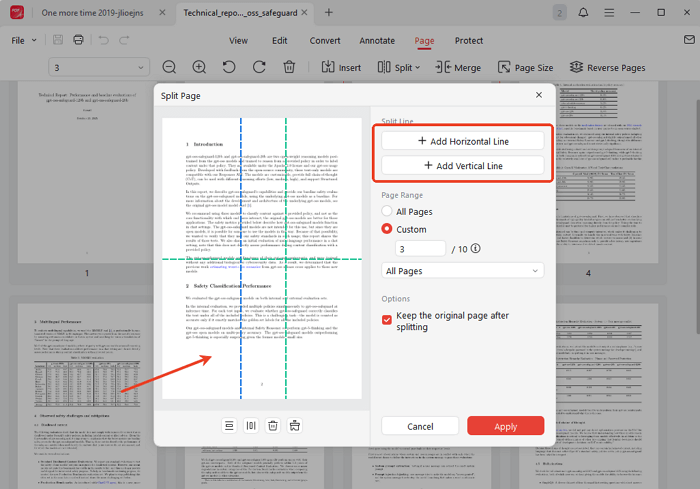This screenshot has width=700, height=489.
Task: Delete selected split line trash icon
Action: pyautogui.click(x=272, y=426)
